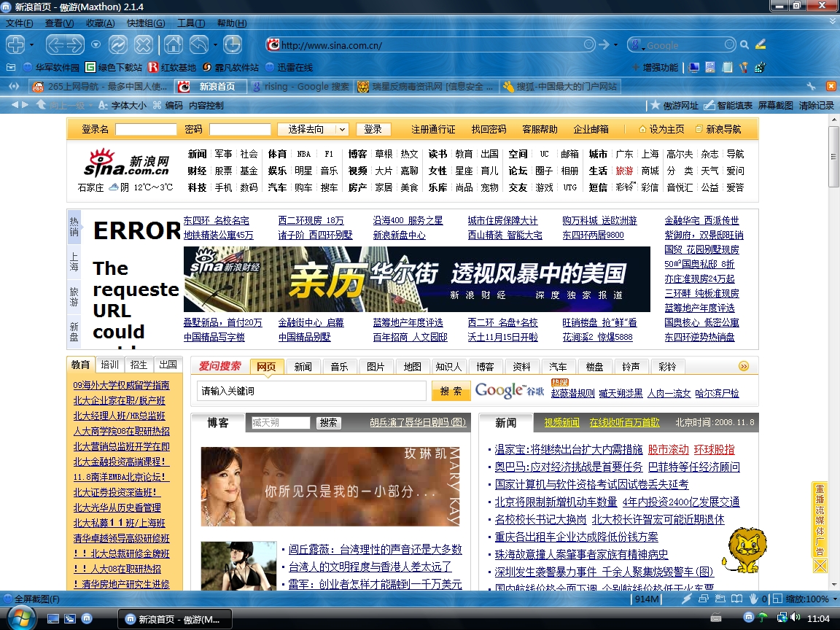The width and height of the screenshot is (840, 630).
Task: Expand more search tabs arrow
Action: [x=744, y=367]
